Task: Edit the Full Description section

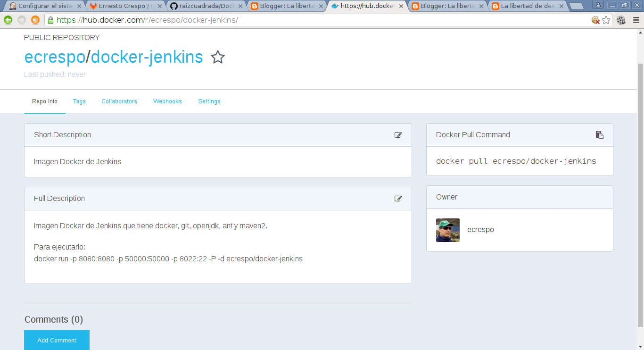Action: [x=398, y=199]
